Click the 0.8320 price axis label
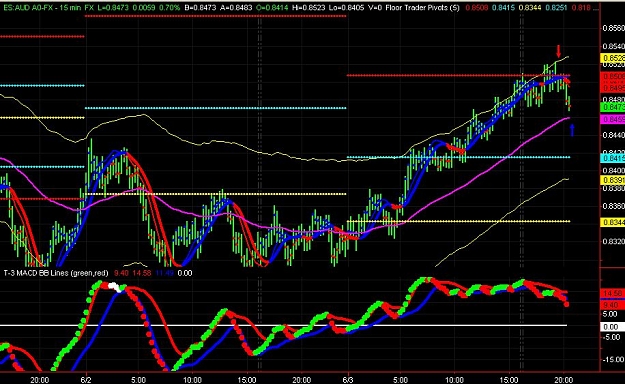This screenshot has width=625, height=384. tap(614, 242)
